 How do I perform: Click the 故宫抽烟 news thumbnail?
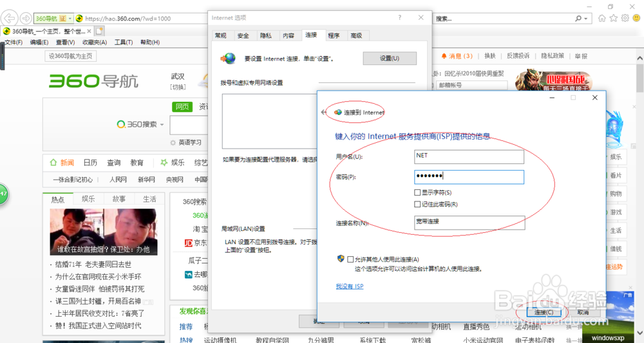coord(104,232)
